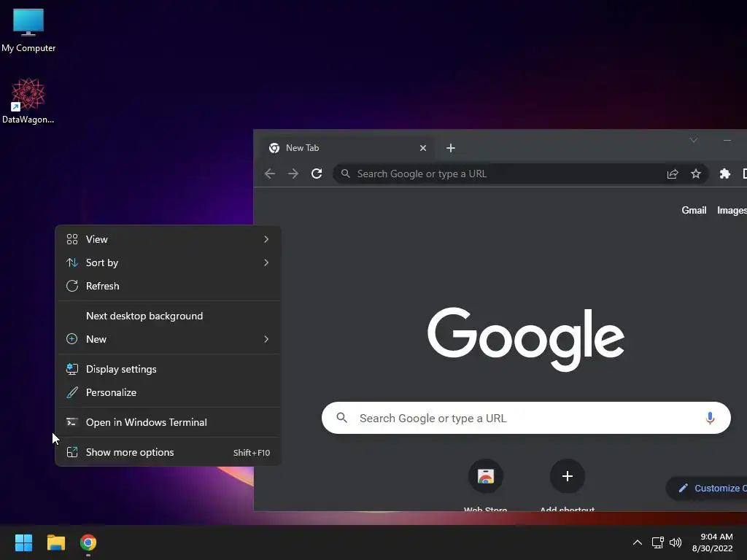Open the clock showing 9:04 AM

712,542
